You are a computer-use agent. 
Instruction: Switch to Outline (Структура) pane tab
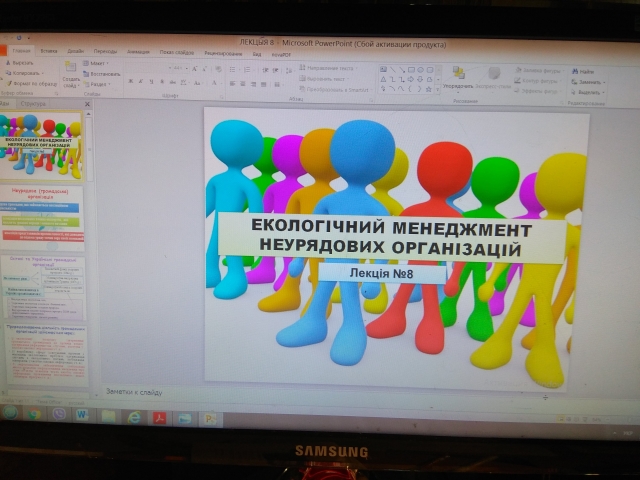pos(33,104)
